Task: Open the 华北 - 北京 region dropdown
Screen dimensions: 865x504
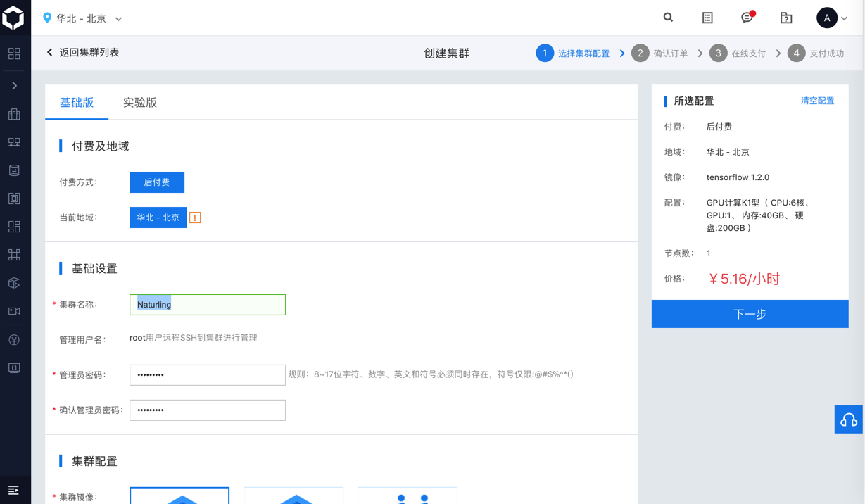Action: (82, 19)
